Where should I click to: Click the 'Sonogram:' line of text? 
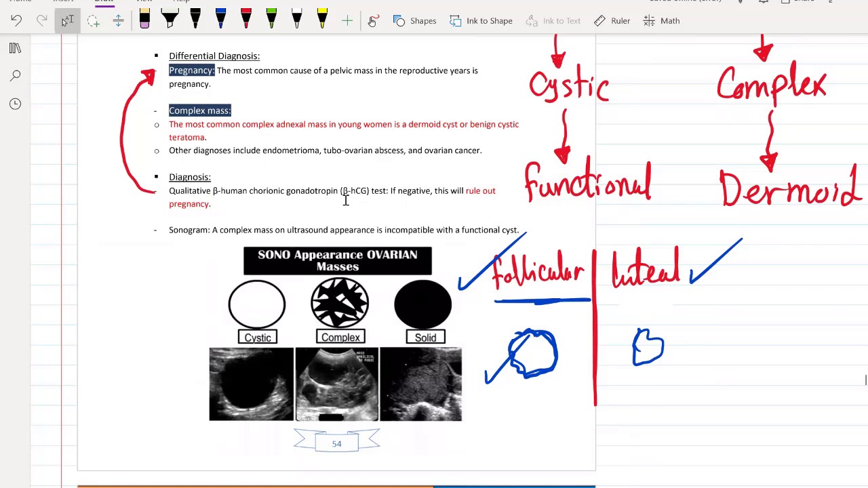[344, 230]
